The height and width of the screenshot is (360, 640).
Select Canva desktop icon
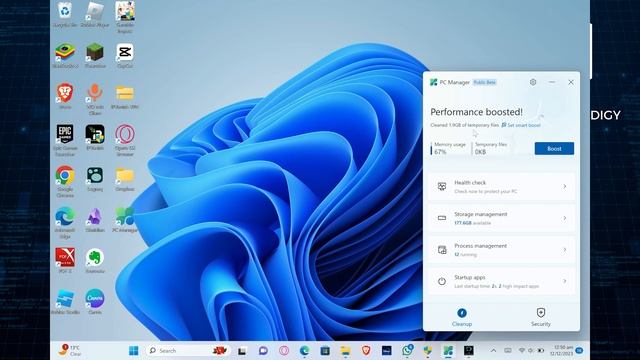coord(95,301)
